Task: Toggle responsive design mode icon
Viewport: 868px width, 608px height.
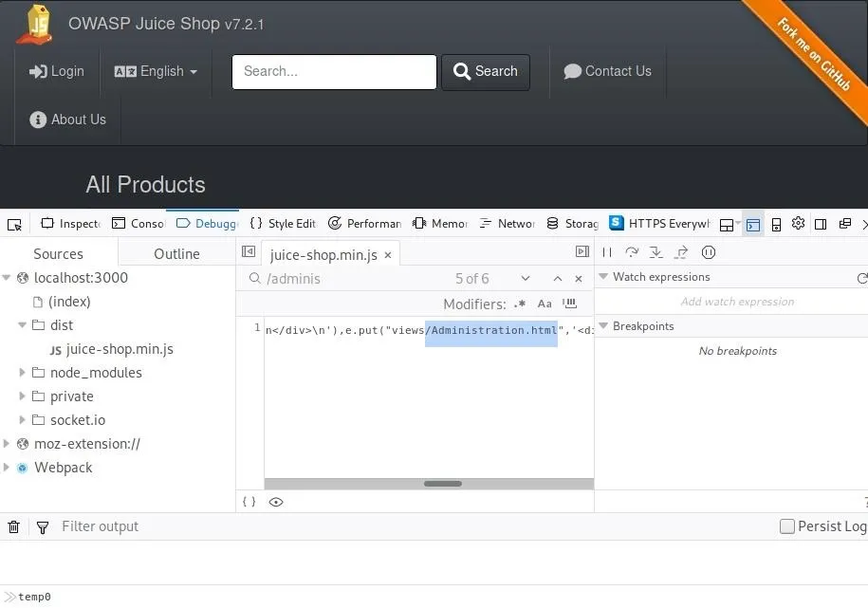Action: (x=776, y=224)
